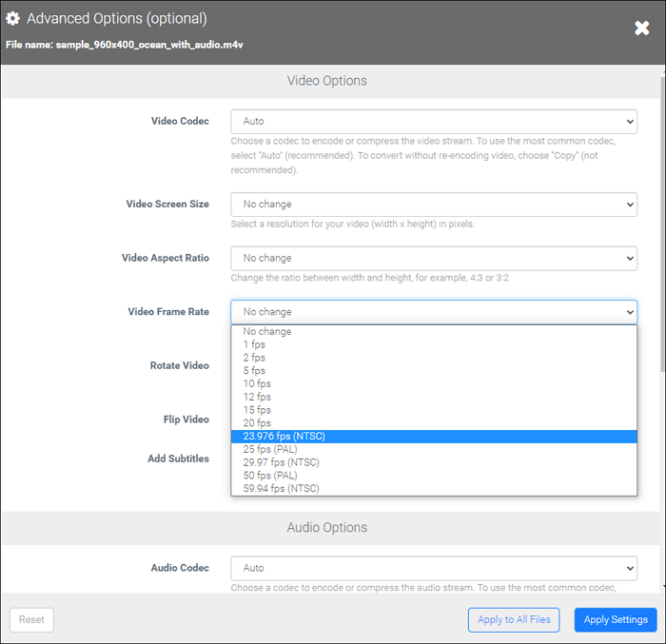Screen dimensions: 666x644
Task: Open the Video Aspect Ratio dropdown
Action: point(433,258)
